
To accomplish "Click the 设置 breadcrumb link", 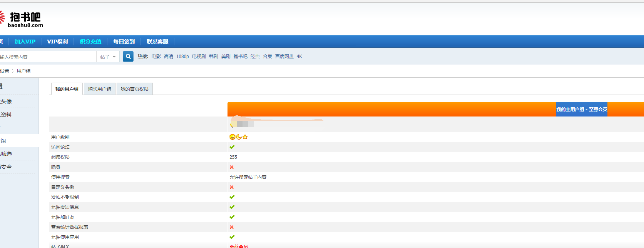I will point(5,71).
